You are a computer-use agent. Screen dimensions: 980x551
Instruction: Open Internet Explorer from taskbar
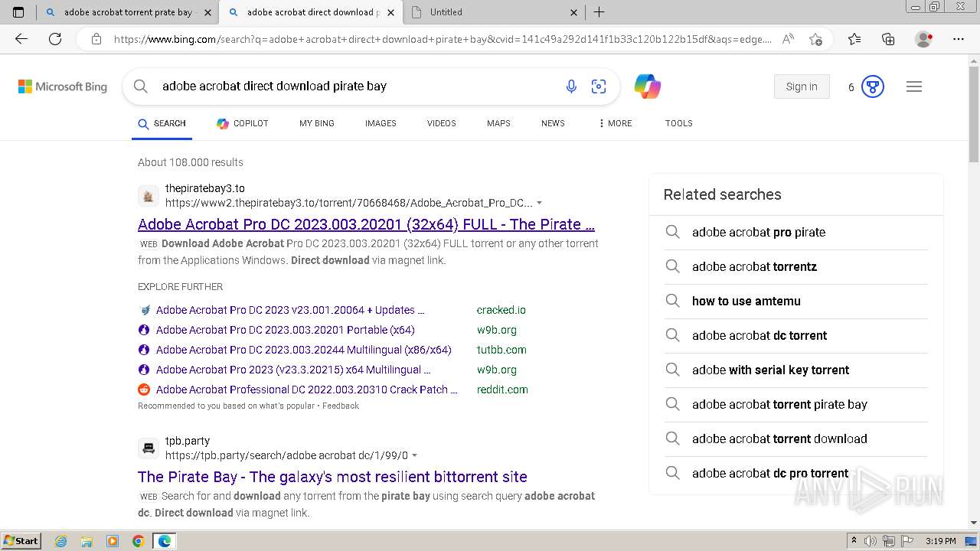coord(61,541)
